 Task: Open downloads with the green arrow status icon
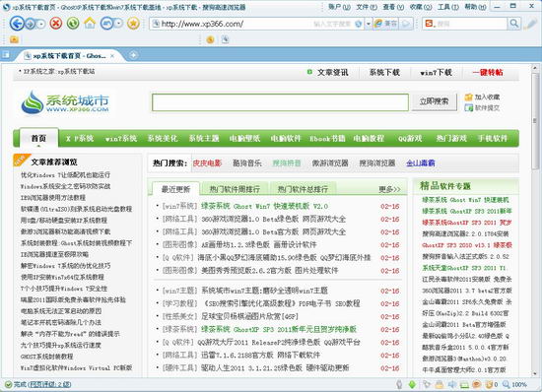click(412, 384)
